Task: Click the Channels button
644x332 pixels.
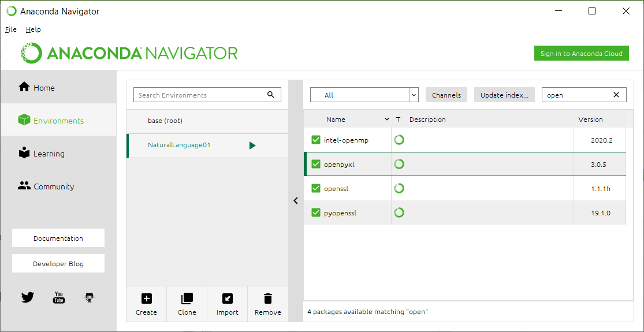Action: [x=446, y=95]
